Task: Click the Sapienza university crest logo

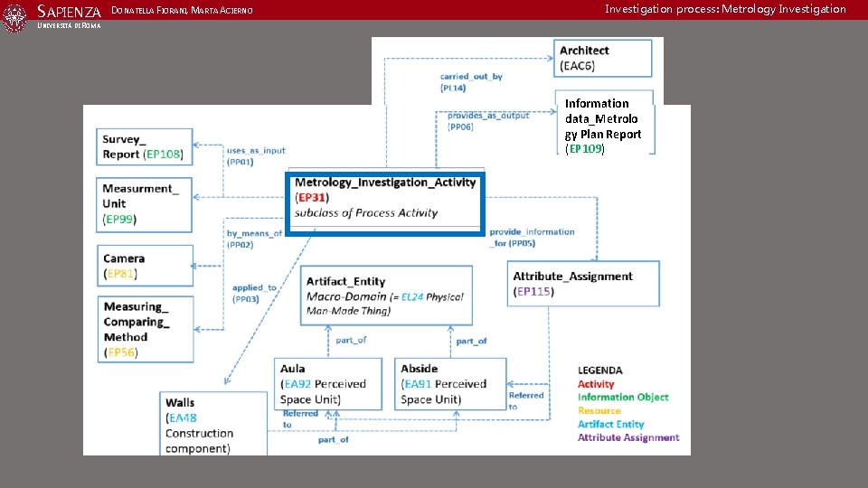Action: pyautogui.click(x=14, y=18)
